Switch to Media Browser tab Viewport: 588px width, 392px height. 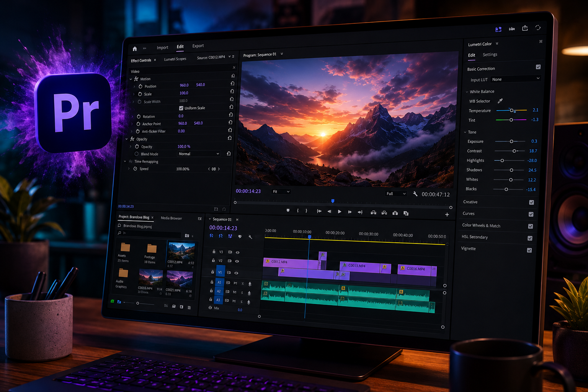[171, 218]
